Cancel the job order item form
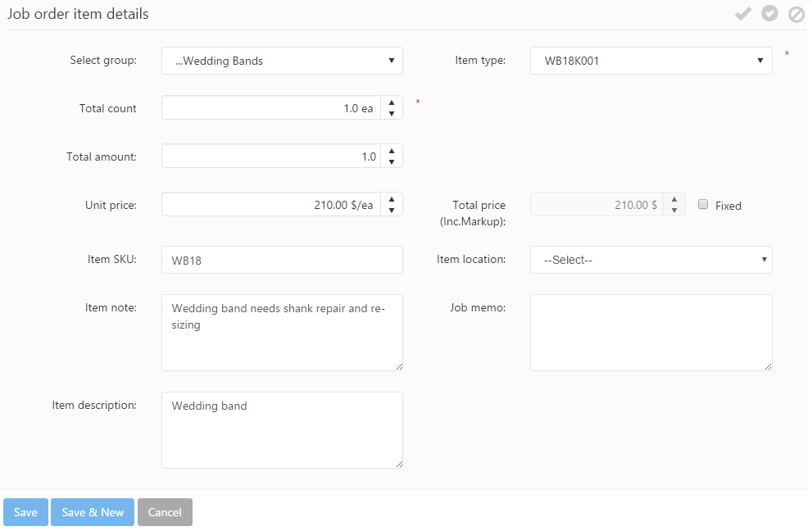Screen dimensions: 812x531 165,512
